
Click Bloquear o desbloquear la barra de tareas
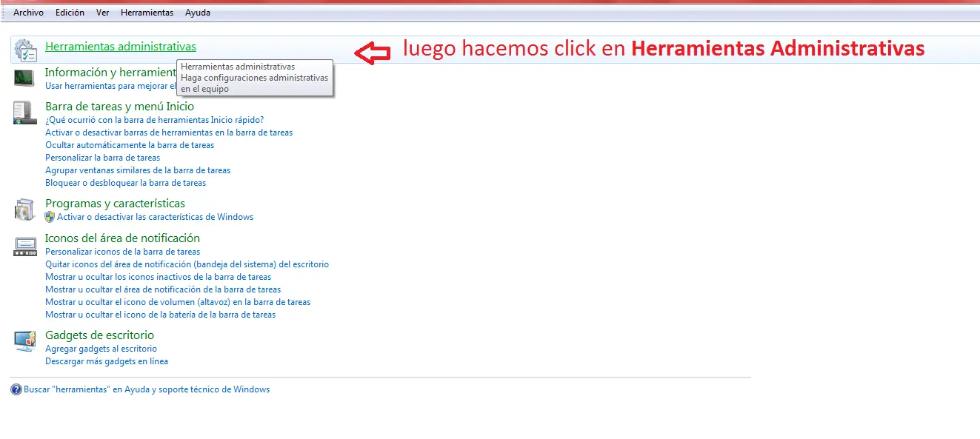126,183
